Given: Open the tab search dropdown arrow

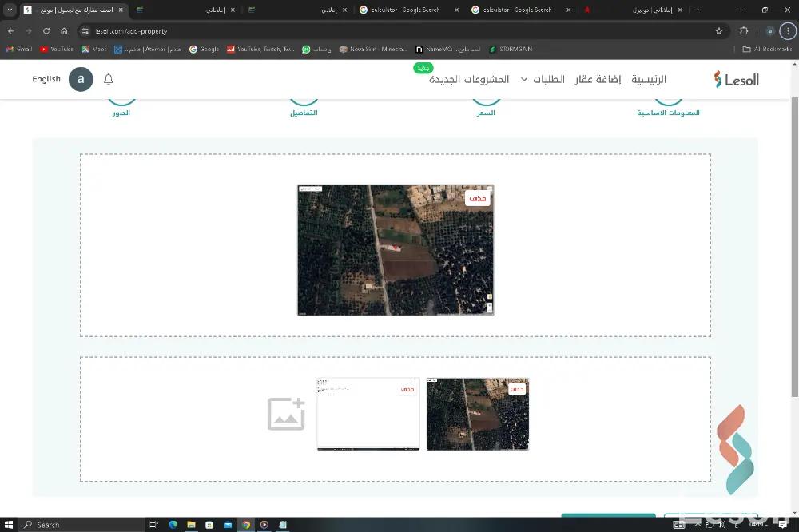Looking at the screenshot, I should (x=10, y=10).
